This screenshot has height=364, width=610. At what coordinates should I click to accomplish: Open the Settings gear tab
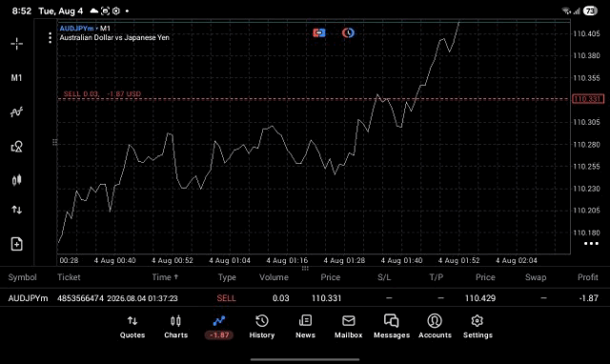[478, 327]
